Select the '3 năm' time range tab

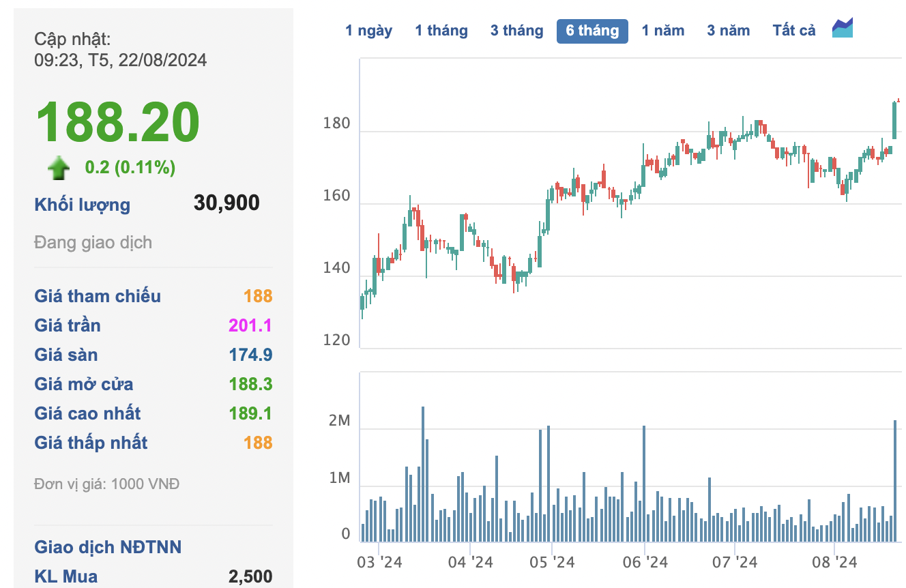(728, 31)
